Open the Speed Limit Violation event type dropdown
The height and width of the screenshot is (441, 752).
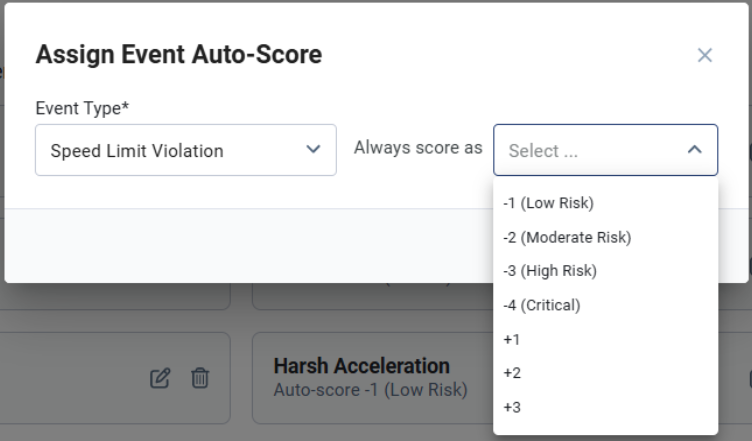tap(186, 150)
